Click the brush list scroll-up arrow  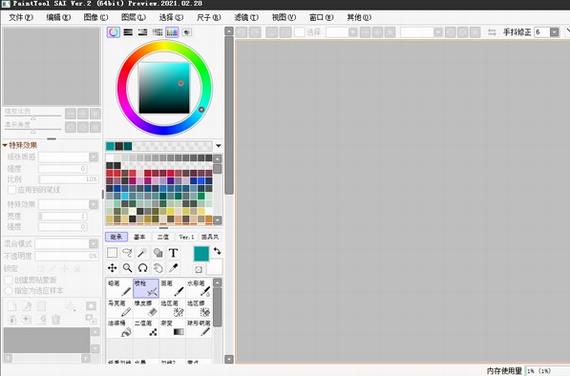(217, 283)
